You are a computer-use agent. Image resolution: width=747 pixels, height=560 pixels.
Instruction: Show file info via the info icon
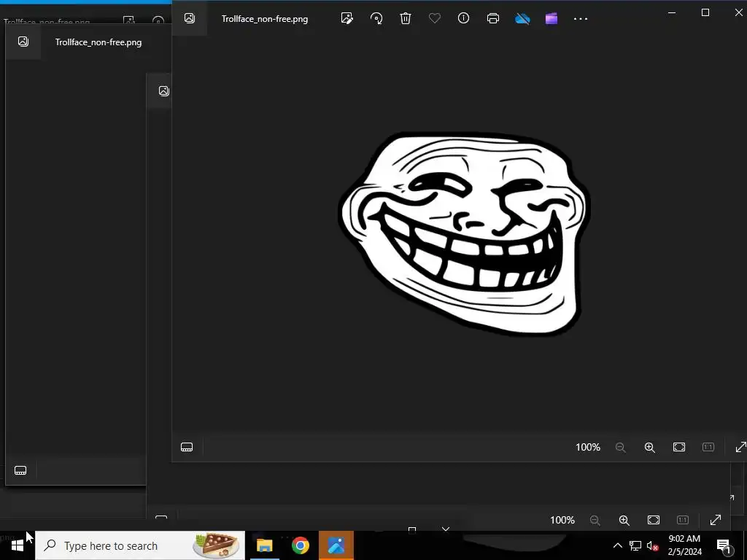(x=463, y=18)
